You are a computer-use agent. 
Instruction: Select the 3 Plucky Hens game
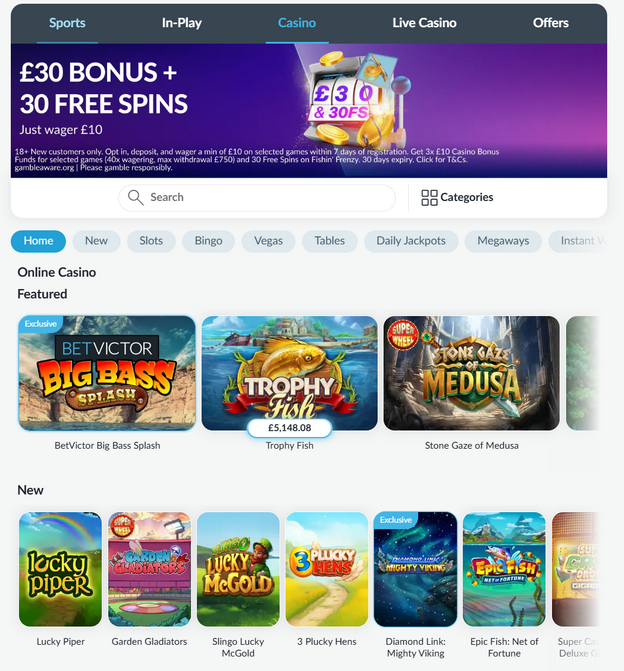point(327,569)
